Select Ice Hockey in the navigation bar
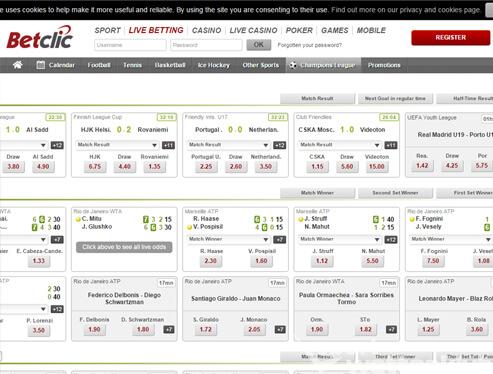Image resolution: width=493 pixels, height=374 pixels. (214, 65)
